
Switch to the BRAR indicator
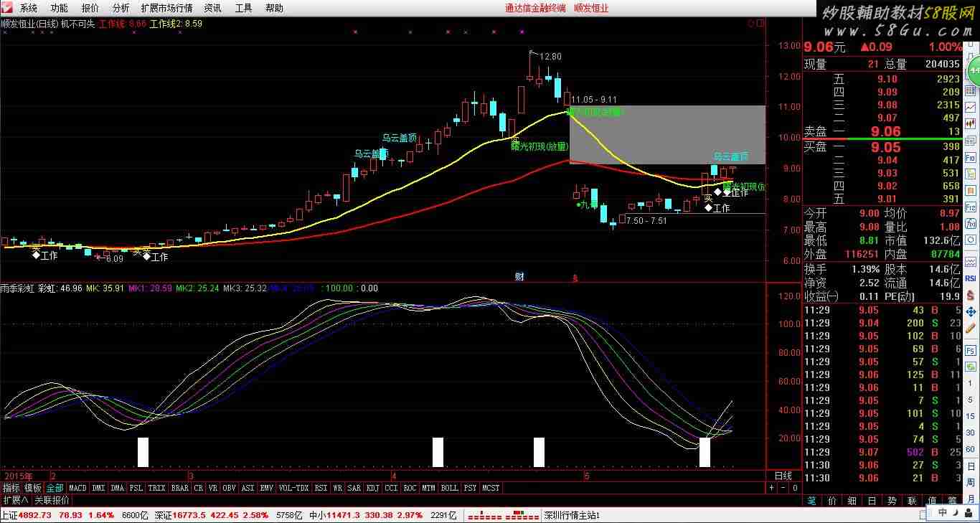(180, 488)
